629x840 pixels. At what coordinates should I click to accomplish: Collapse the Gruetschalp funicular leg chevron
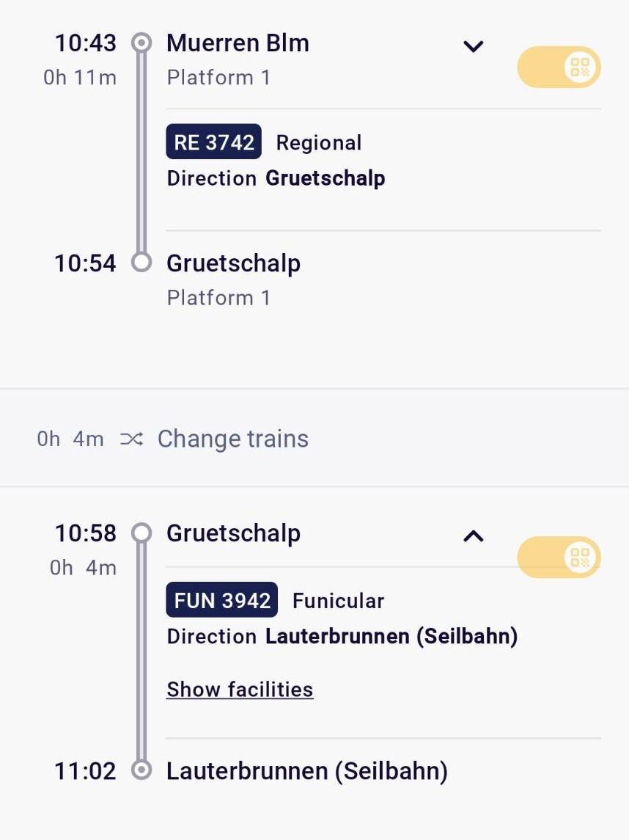(474, 536)
